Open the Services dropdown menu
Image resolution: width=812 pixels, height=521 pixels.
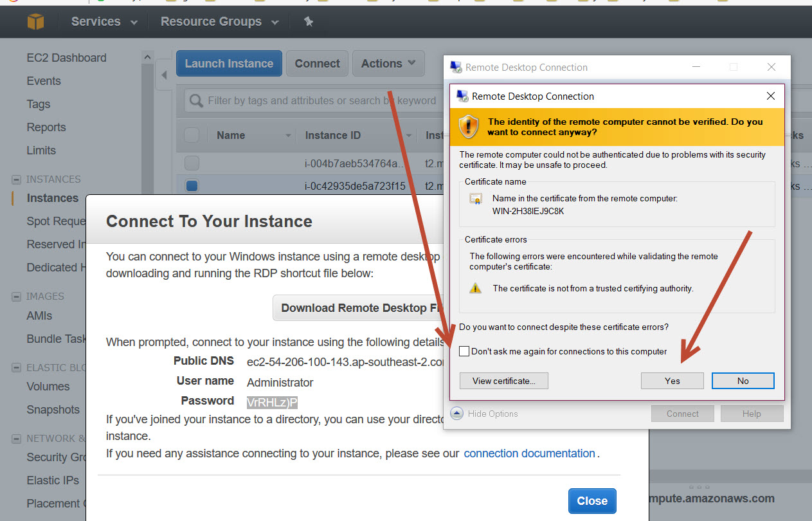[104, 22]
